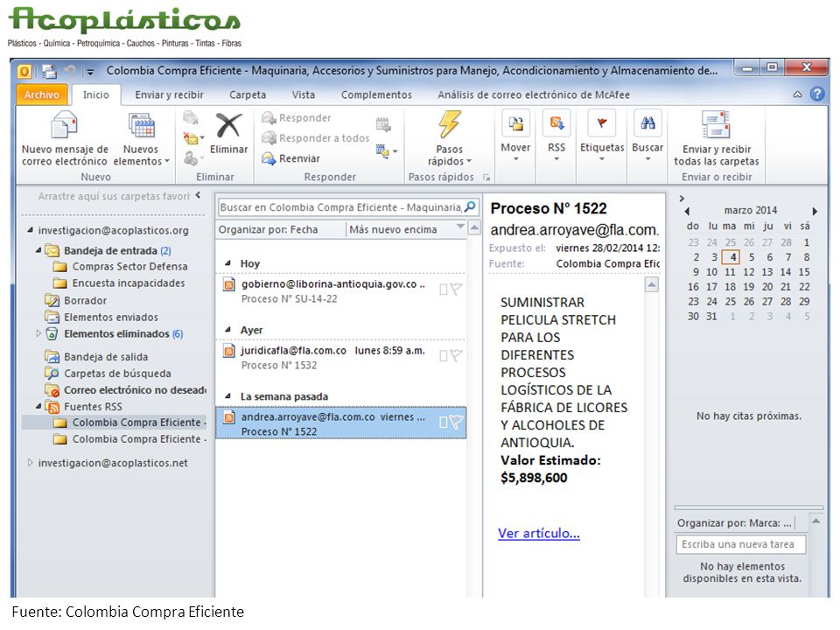Click Enviar y recibir todas las carpetas
840x630 pixels.
[x=717, y=138]
